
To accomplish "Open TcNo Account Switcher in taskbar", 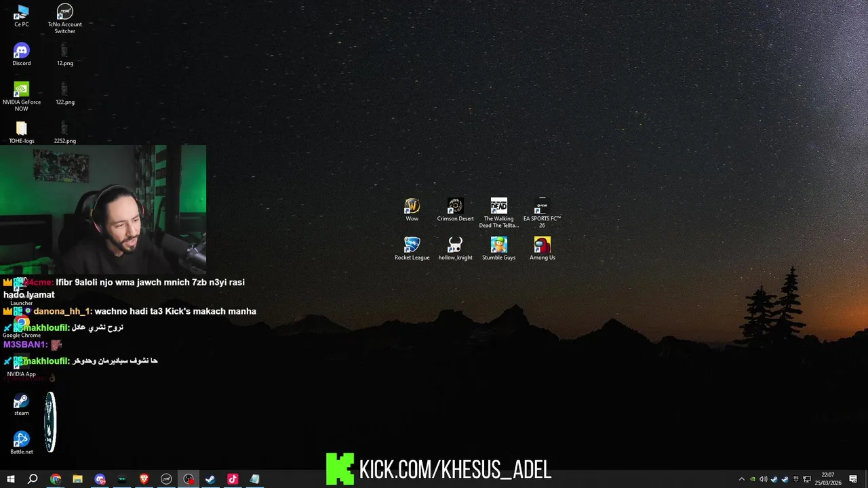I will point(166,479).
